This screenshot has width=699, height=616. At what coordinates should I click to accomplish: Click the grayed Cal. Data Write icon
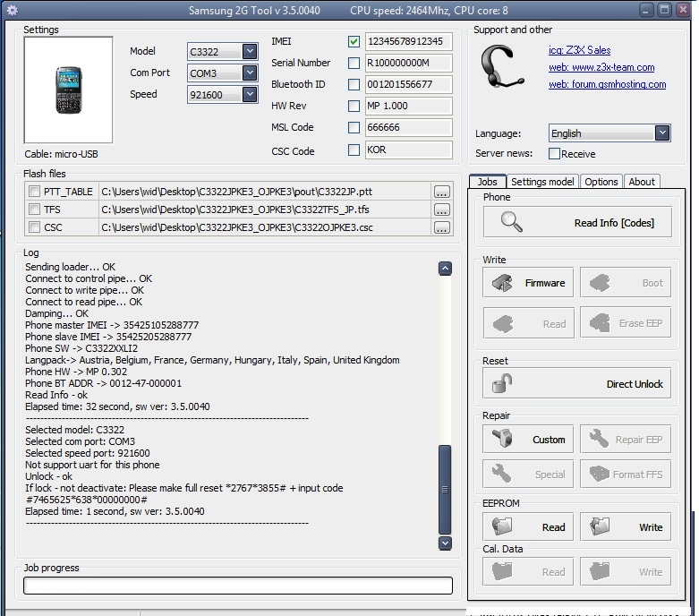600,571
